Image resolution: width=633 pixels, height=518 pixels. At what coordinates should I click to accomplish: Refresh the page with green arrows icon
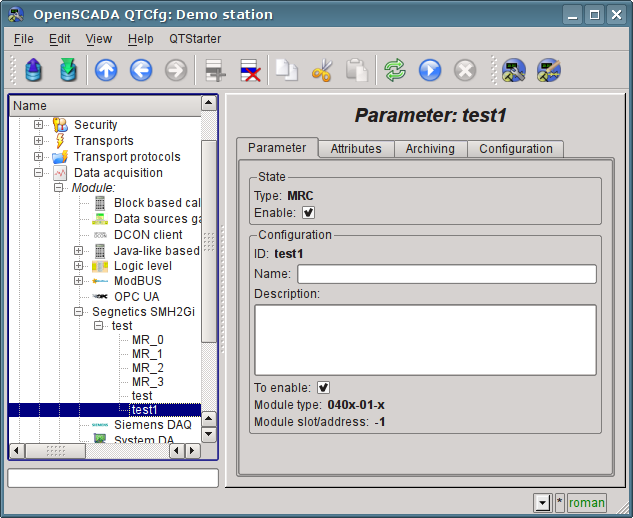395,70
